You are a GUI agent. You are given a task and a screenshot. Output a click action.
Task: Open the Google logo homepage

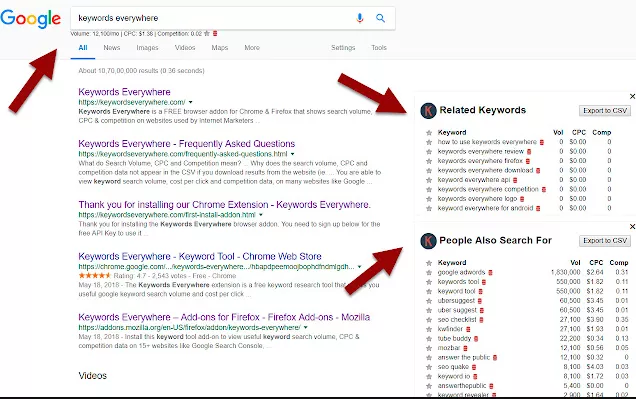click(x=31, y=19)
